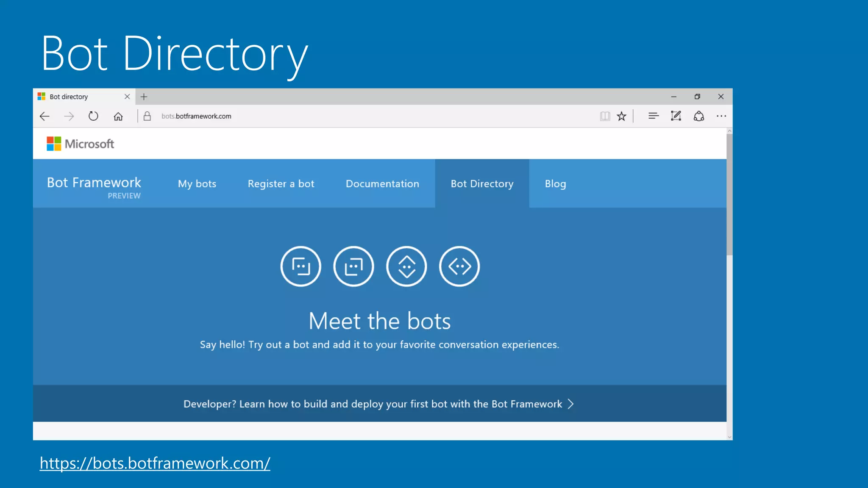Click chevron arrow at banner end
This screenshot has width=868, height=488.
(571, 404)
